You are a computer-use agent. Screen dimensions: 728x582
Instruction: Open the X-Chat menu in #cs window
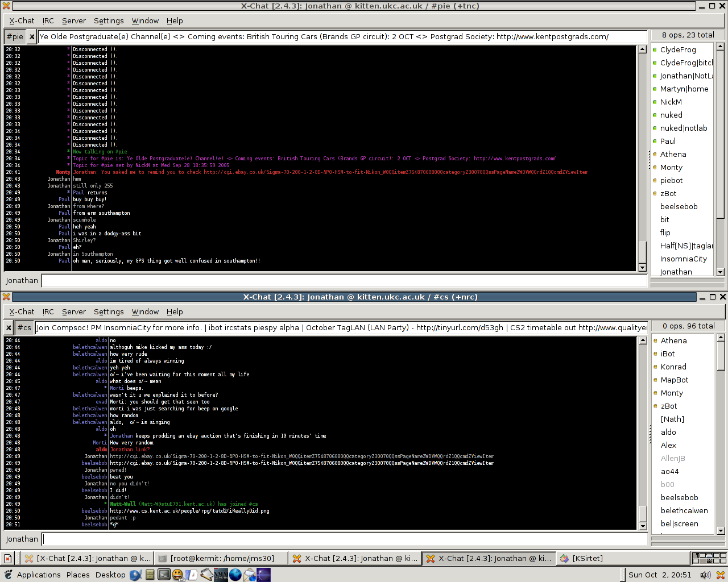22,311
